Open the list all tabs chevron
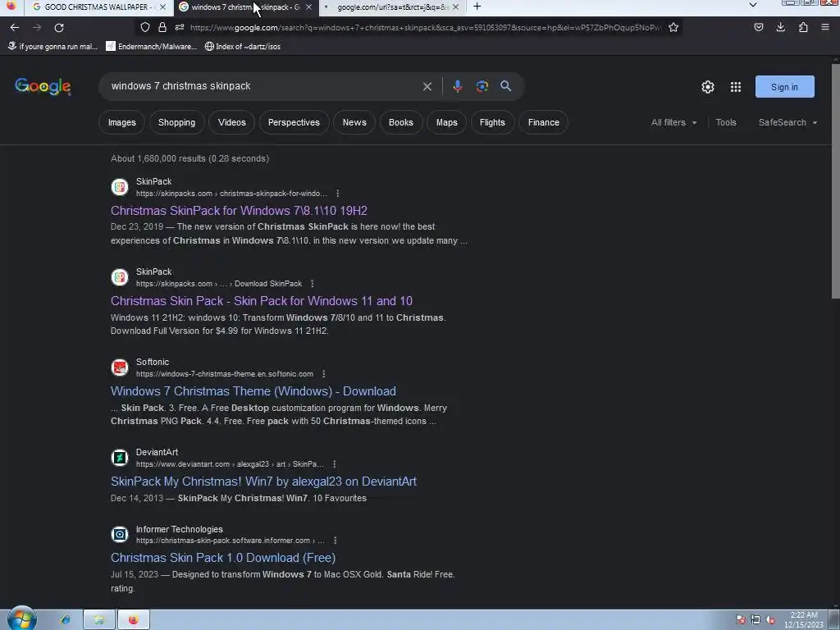Viewport: 840px width, 630px height. (753, 5)
